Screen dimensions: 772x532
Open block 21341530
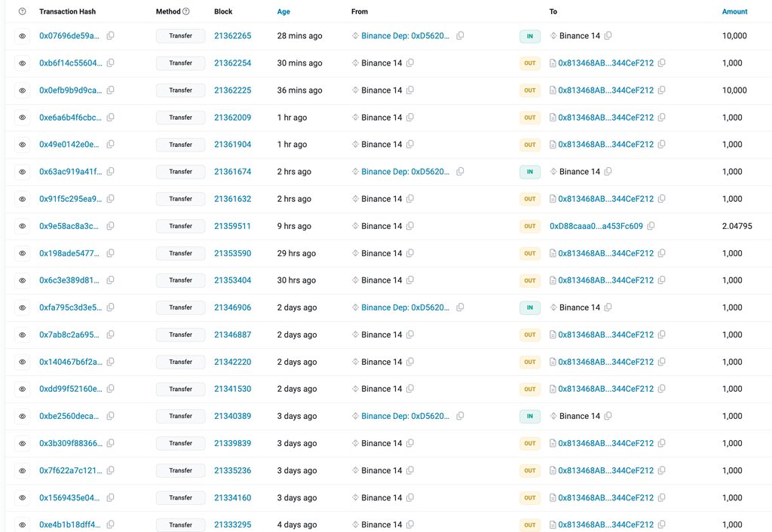(232, 389)
